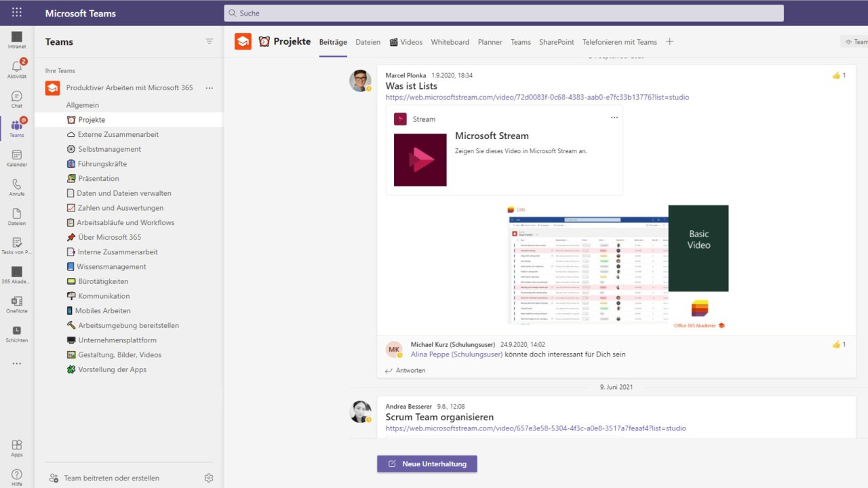This screenshot has height=488, width=868.
Task: Open the SharePoint tab
Action: click(x=557, y=42)
